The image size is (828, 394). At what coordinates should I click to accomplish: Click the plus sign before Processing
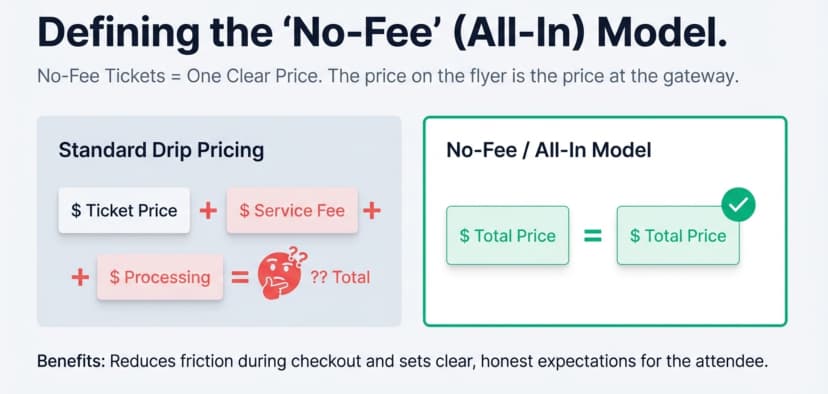pyautogui.click(x=80, y=277)
